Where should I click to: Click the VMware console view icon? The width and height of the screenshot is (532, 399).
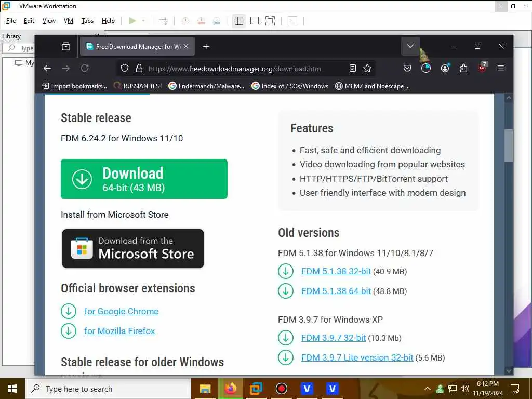tap(292, 21)
